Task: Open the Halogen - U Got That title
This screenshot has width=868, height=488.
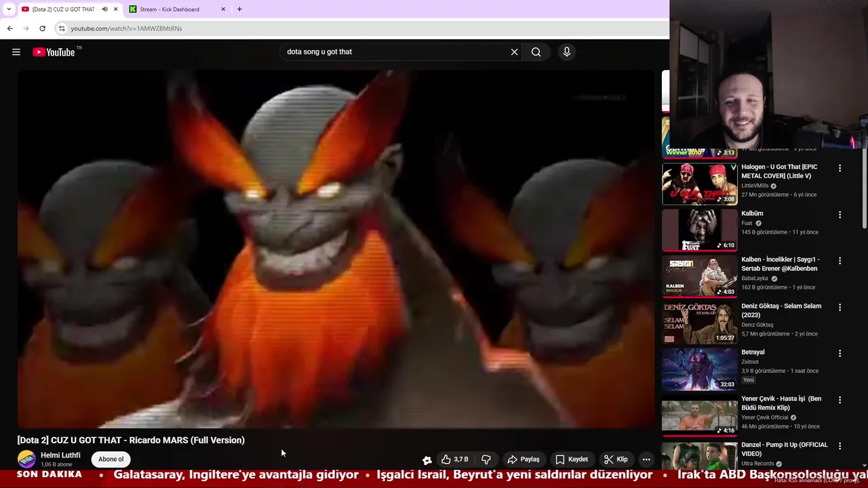Action: coord(780,171)
